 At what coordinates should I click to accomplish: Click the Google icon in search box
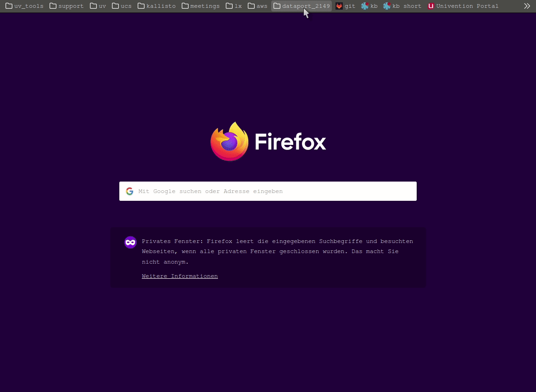coord(130,191)
